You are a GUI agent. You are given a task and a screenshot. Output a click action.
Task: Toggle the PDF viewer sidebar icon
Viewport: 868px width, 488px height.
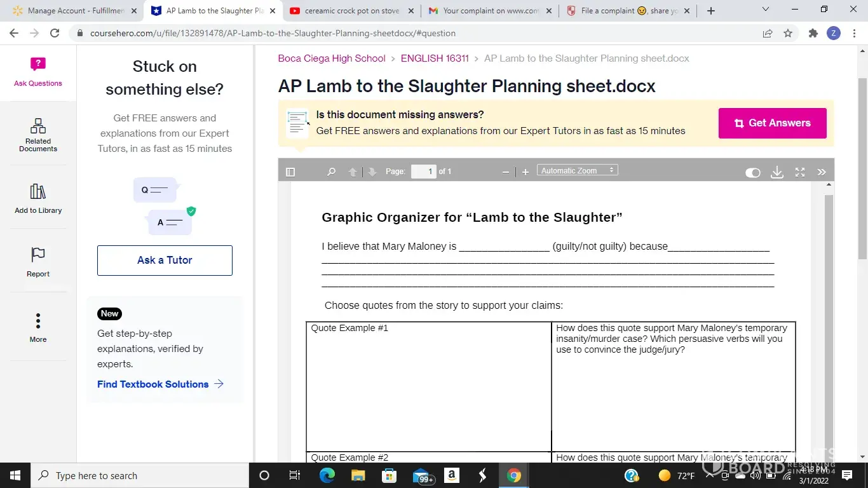click(x=290, y=172)
